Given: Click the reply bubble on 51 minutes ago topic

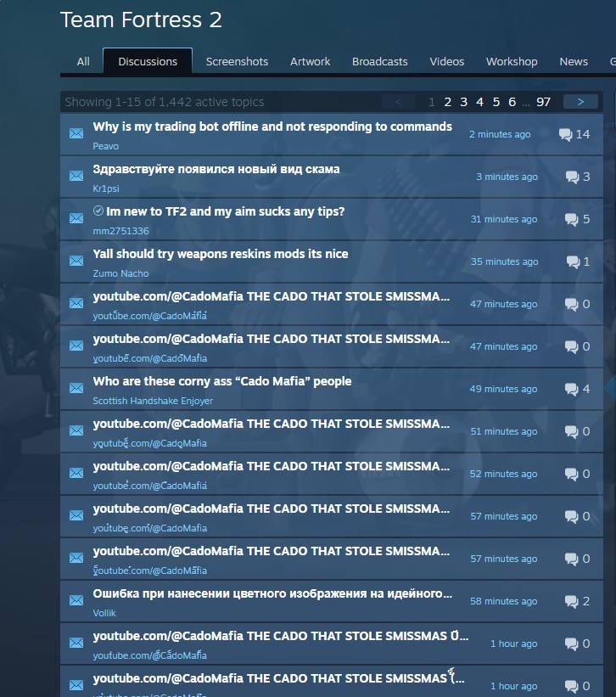Looking at the screenshot, I should point(572,431).
